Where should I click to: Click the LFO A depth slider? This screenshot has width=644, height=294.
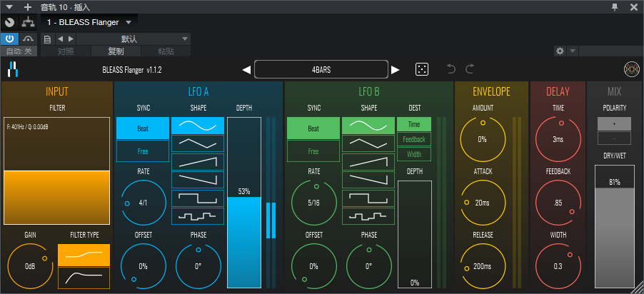244,203
